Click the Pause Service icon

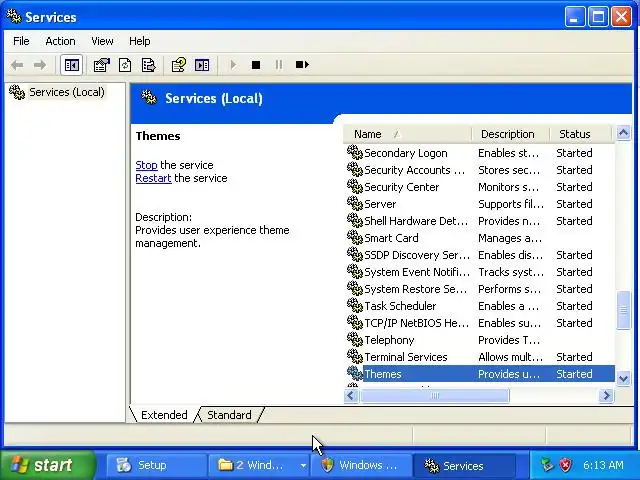click(279, 65)
